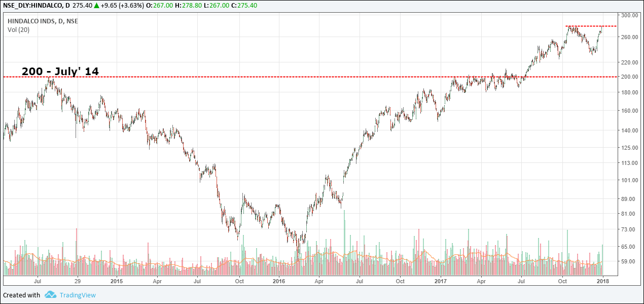Click the 59.00 price axis label

(629, 261)
